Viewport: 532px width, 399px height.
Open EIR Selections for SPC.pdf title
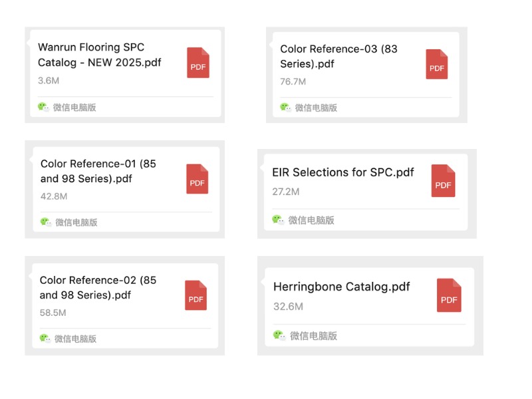pyautogui.click(x=343, y=172)
